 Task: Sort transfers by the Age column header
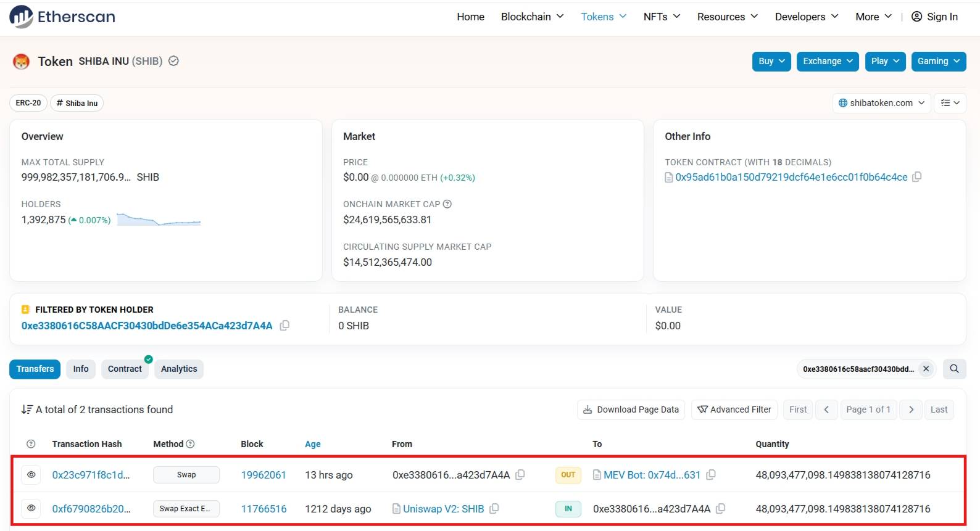click(x=313, y=444)
